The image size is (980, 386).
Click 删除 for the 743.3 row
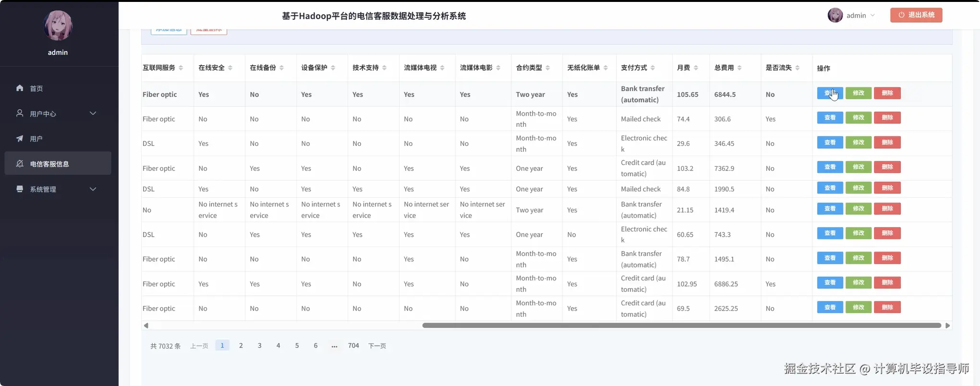coord(887,233)
